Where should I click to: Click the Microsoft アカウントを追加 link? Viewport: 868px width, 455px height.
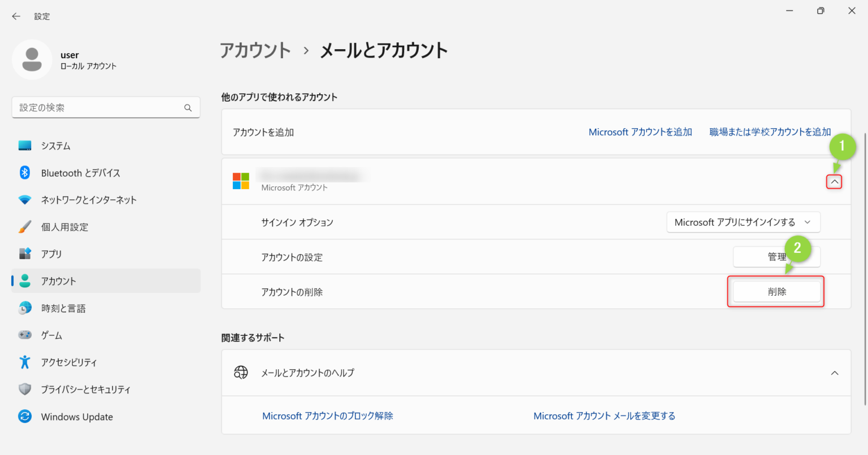(x=640, y=132)
